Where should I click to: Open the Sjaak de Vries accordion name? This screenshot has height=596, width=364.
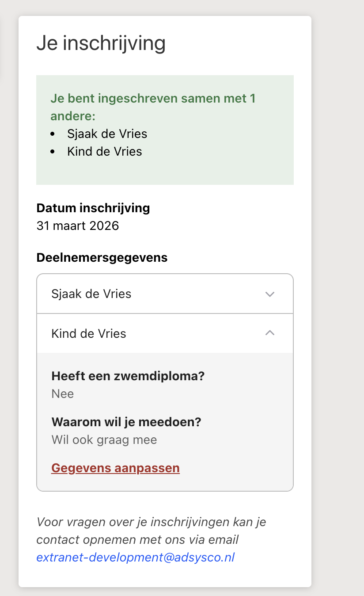(x=91, y=294)
